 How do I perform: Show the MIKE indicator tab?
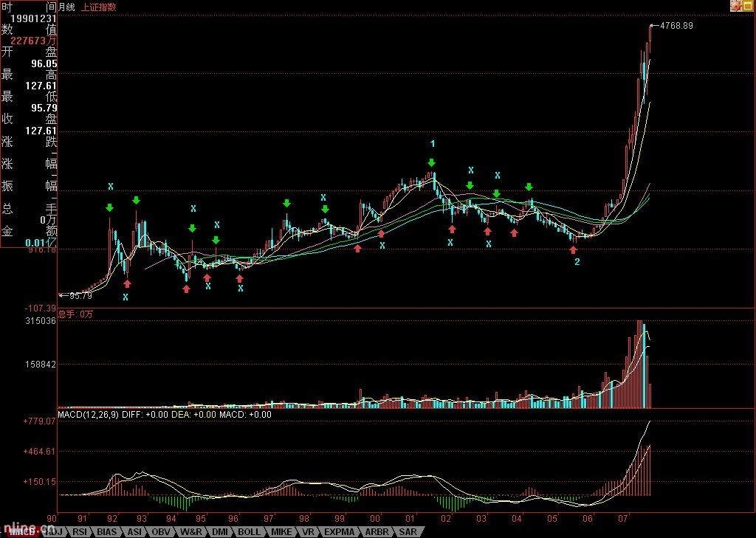tap(281, 532)
